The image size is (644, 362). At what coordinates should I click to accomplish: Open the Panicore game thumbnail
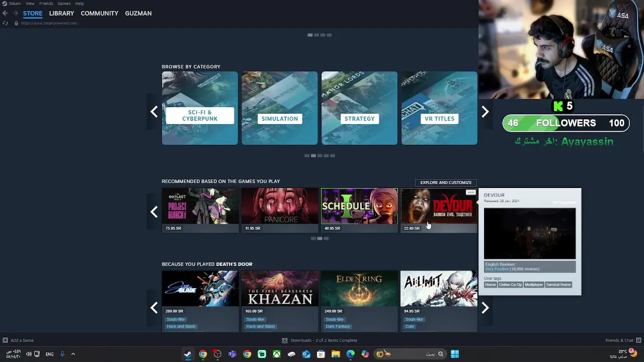click(280, 206)
